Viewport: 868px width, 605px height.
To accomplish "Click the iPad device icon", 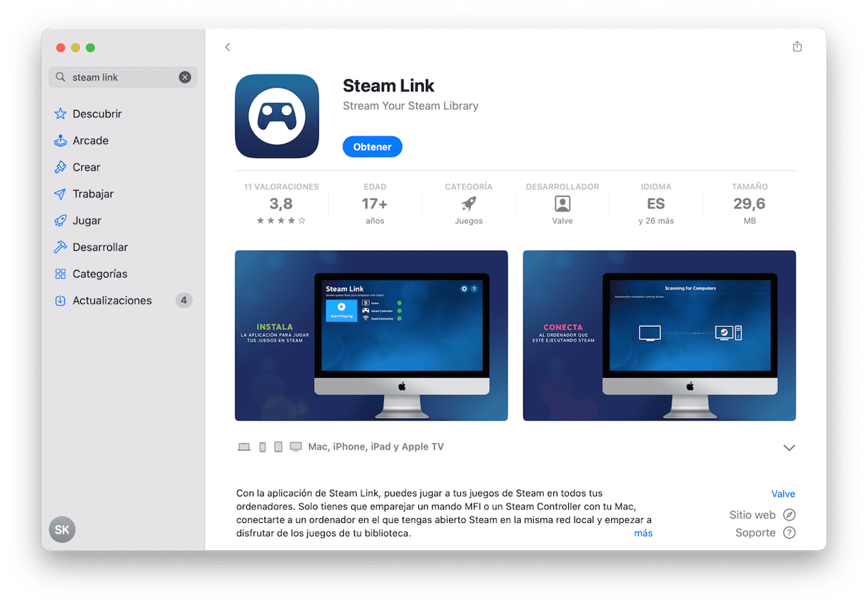I will point(278,447).
